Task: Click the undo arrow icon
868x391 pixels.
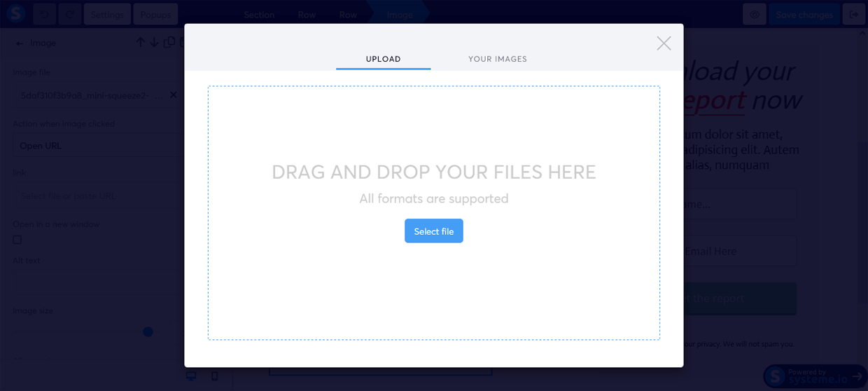Action: [44, 14]
